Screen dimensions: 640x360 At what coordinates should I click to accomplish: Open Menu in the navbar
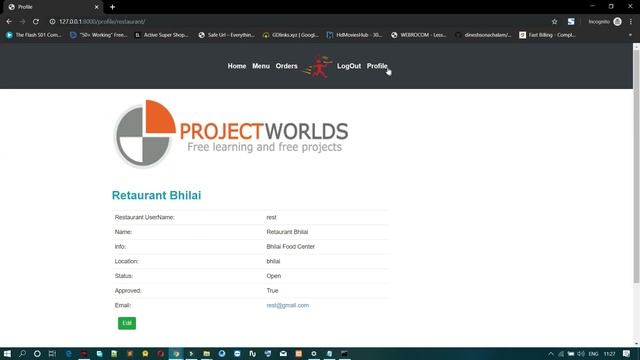[x=261, y=66]
